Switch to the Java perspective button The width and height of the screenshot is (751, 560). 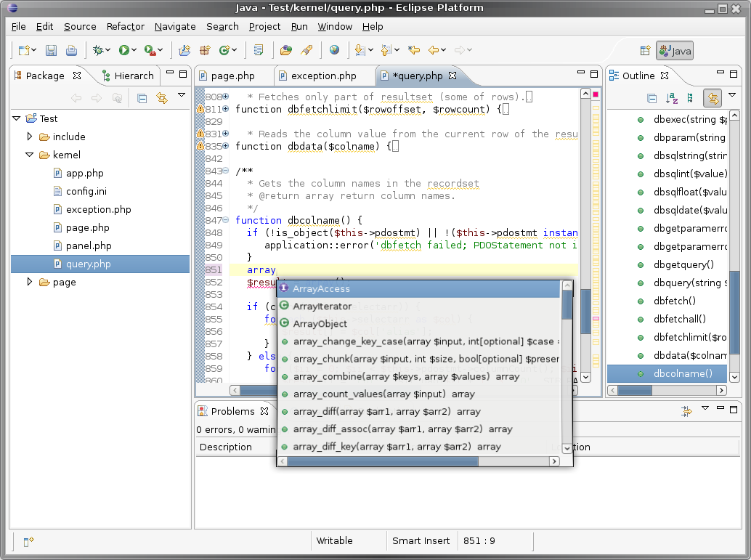click(674, 51)
